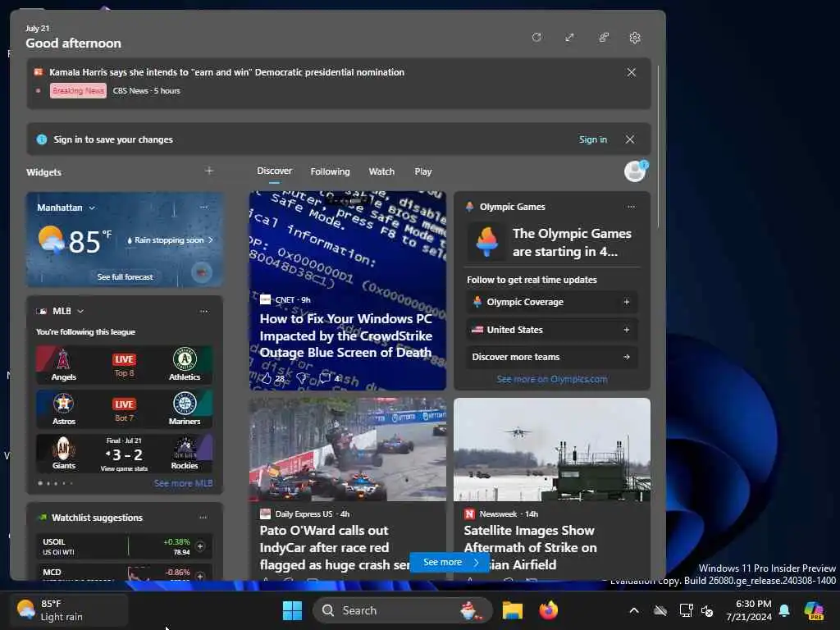The width and height of the screenshot is (840, 630).
Task: Click the Windows Start button
Action: (x=293, y=610)
